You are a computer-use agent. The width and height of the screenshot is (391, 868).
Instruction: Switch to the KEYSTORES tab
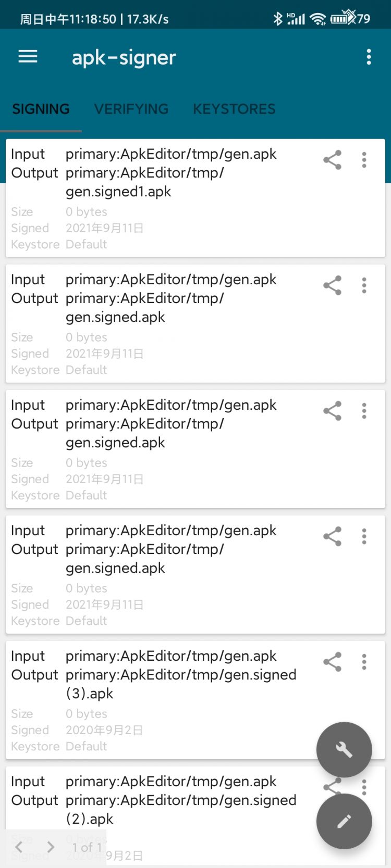pyautogui.click(x=234, y=109)
